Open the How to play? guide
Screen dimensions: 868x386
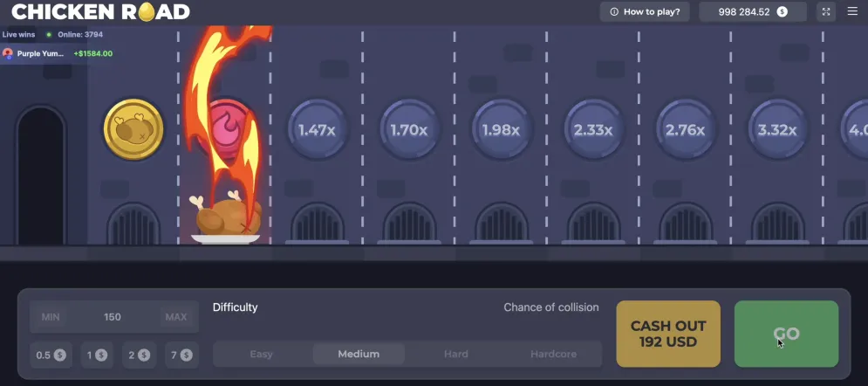click(x=645, y=11)
